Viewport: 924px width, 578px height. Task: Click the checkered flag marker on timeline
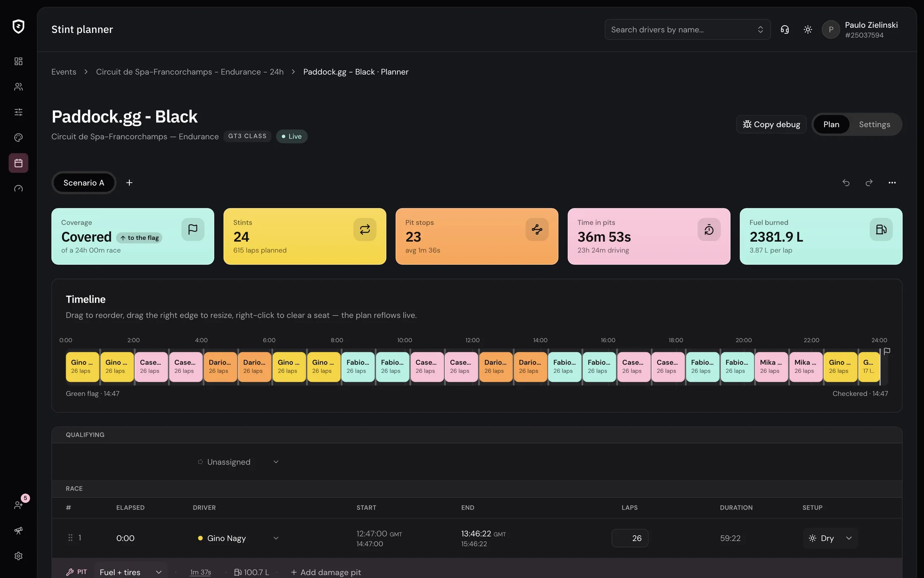pyautogui.click(x=887, y=351)
